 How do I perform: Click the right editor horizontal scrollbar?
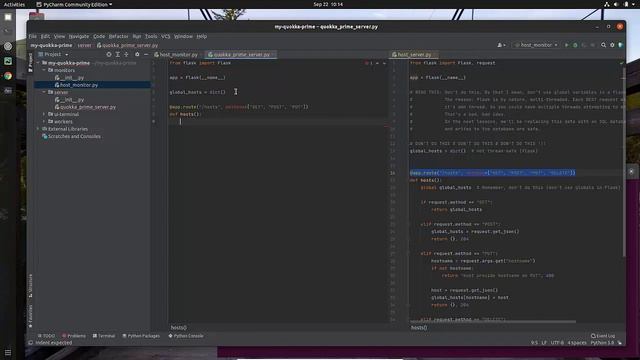(493, 322)
